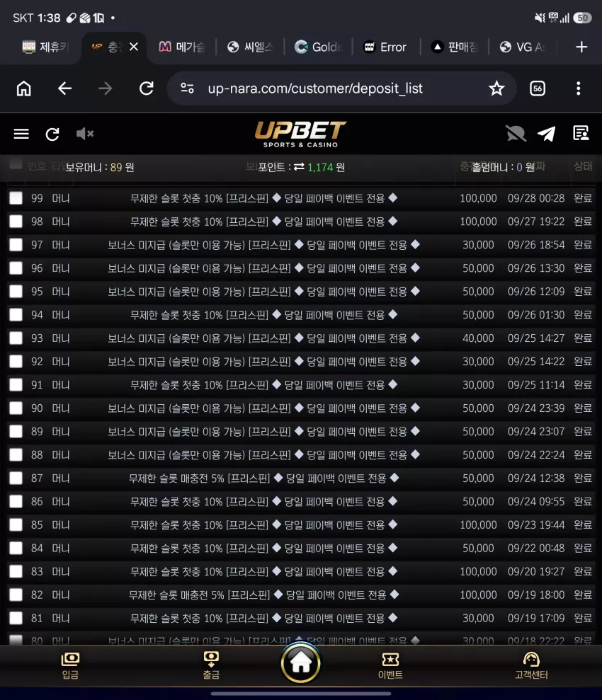
Task: Switch to the Golde browser tab
Action: (318, 47)
